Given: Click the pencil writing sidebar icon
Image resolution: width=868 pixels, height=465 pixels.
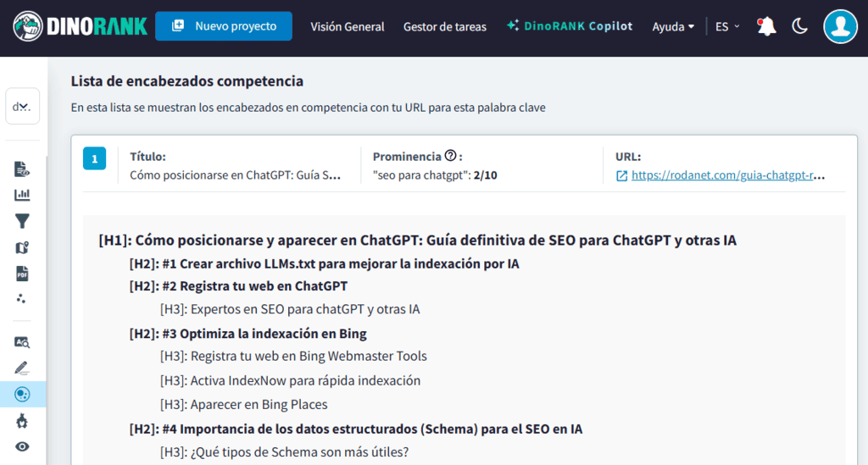Looking at the screenshot, I should 21,368.
